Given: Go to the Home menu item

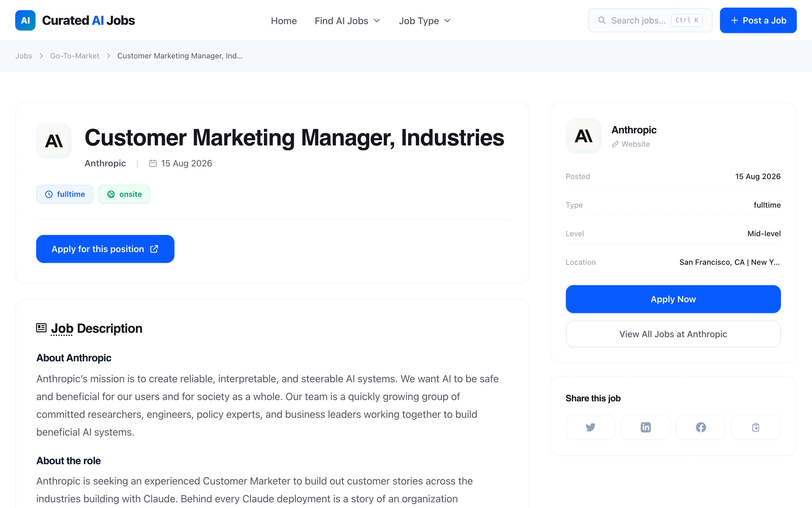Looking at the screenshot, I should 284,21.
